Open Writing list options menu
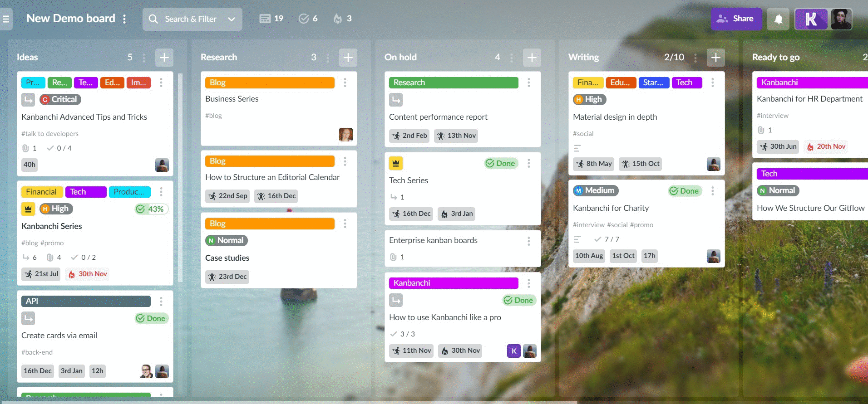868x404 pixels. [x=695, y=58]
